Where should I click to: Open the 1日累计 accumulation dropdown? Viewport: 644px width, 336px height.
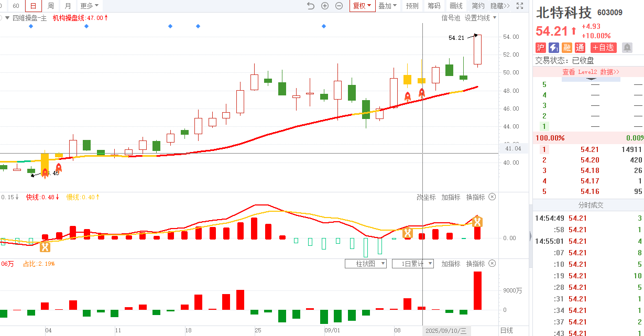[413, 264]
